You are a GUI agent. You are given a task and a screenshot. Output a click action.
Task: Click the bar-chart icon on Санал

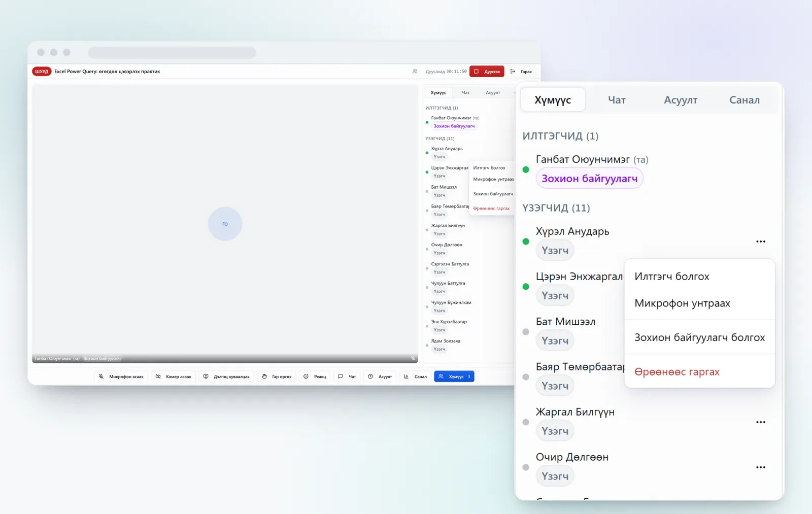point(406,376)
